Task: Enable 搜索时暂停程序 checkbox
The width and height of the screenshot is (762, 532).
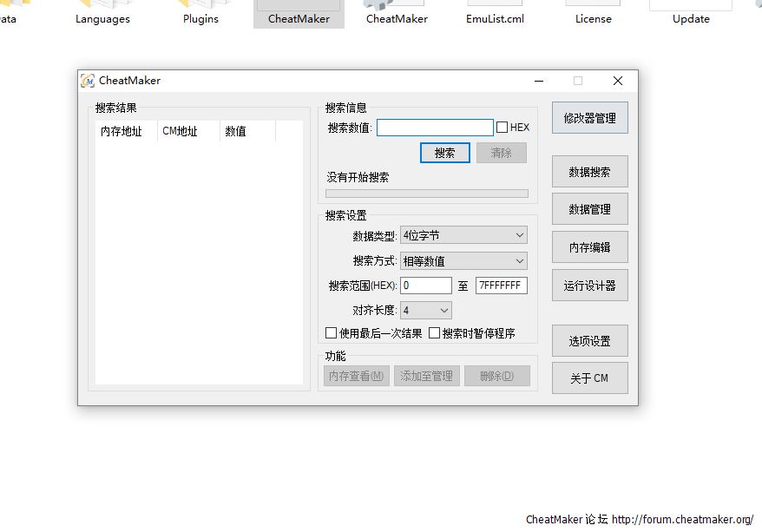Action: (435, 333)
